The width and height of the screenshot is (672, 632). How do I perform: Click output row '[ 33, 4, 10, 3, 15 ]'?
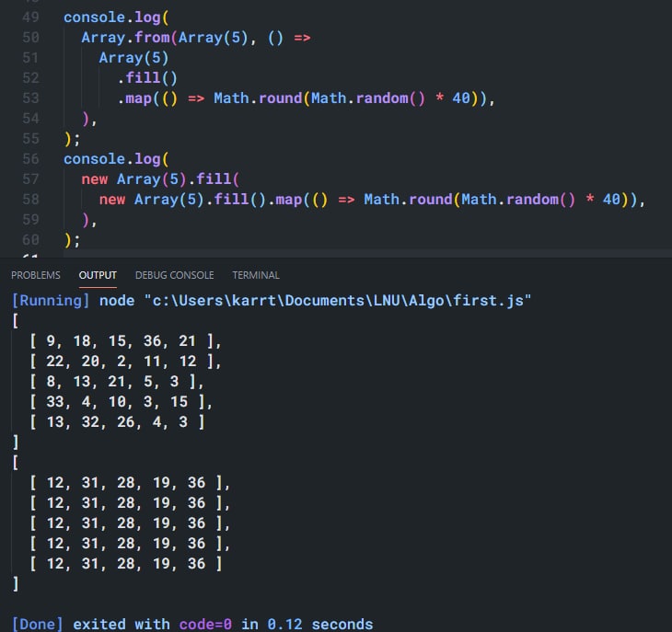(121, 402)
